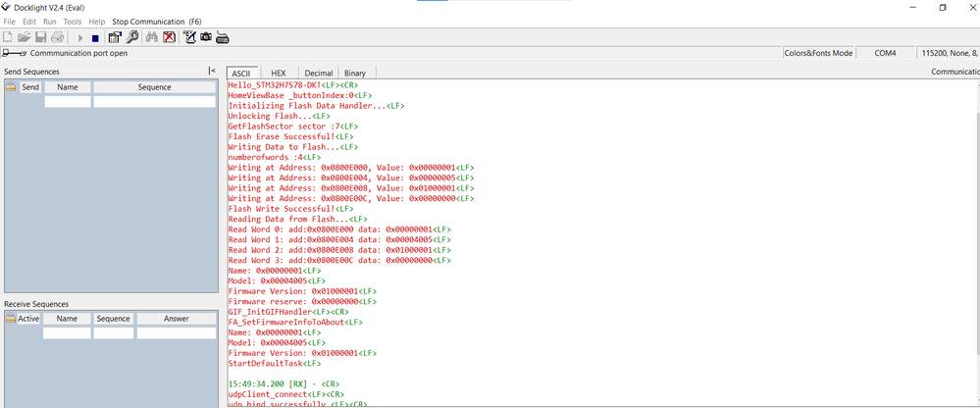Click the Open Project folder icon

24,37
